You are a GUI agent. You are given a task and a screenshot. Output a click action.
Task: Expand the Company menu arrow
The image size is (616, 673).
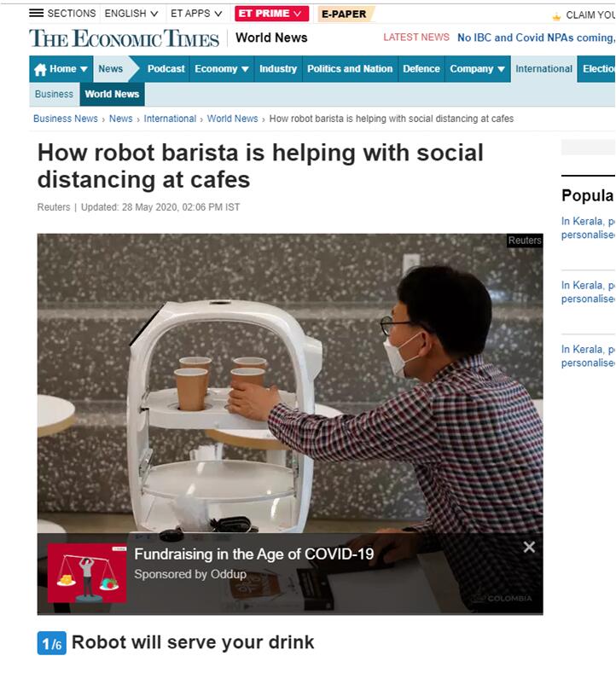click(x=501, y=69)
